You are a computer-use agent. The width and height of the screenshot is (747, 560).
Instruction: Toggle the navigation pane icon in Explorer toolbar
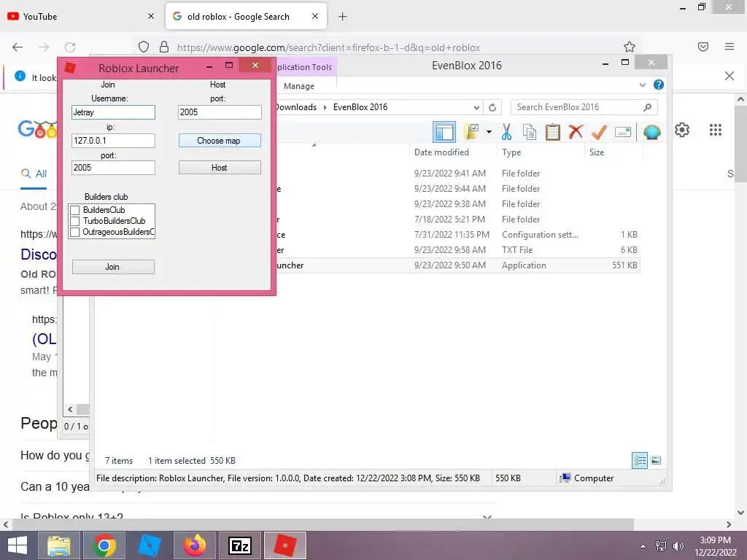[444, 132]
